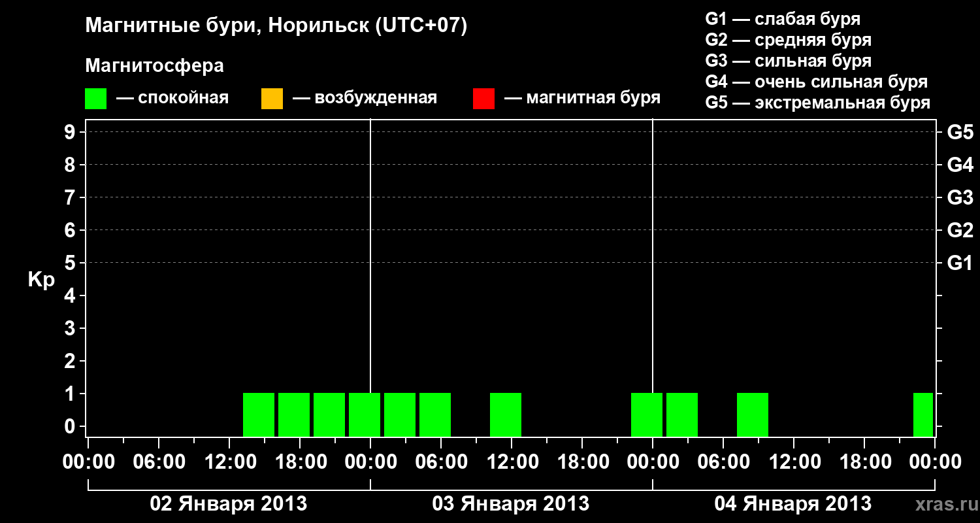The height and width of the screenshot is (523, 980).
Task: Click the 'G2 — средняя буря' legend line
Action: (788, 40)
